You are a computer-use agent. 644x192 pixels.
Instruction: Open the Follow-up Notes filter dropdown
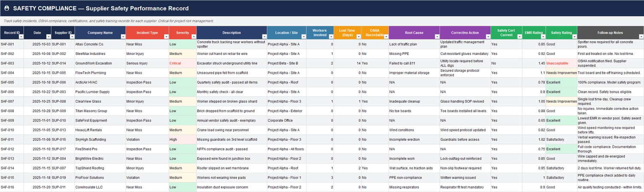(x=641, y=37)
